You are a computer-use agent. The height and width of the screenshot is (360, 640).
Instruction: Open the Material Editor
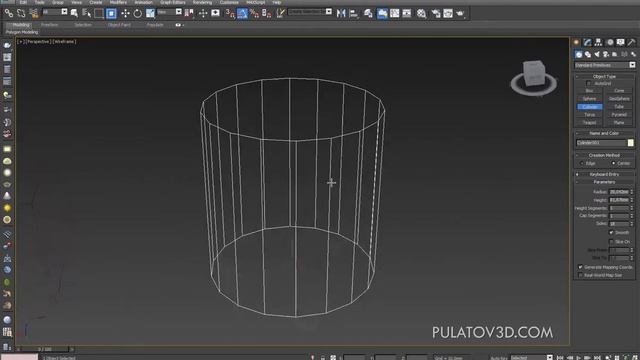(x=421, y=13)
